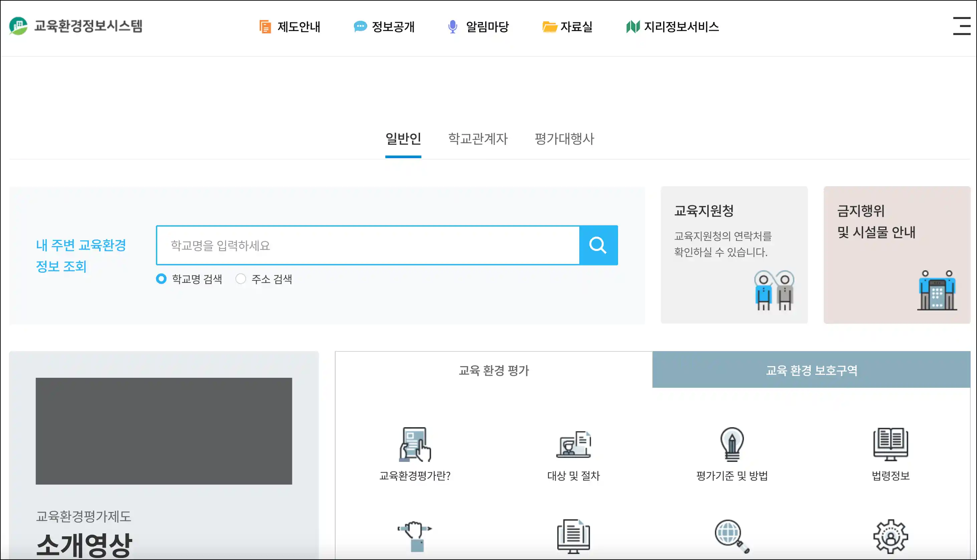Click the microphone icon beside 알림마당
This screenshot has height=560, width=977.
tap(452, 27)
